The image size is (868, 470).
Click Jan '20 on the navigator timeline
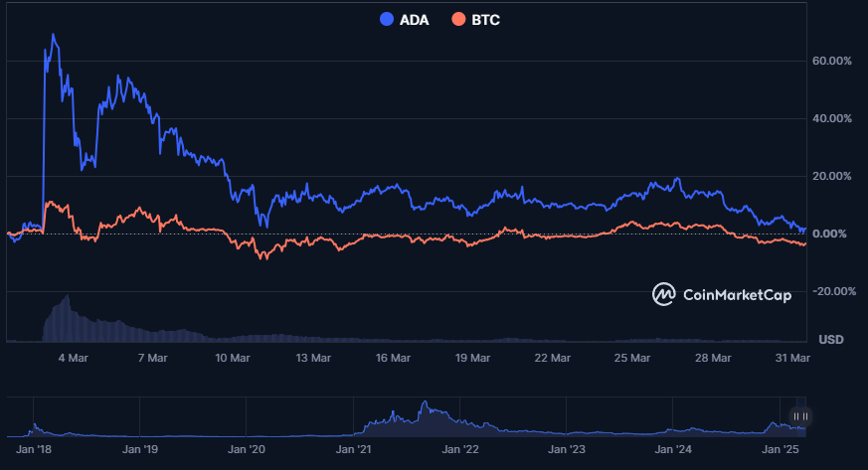pyautogui.click(x=247, y=449)
